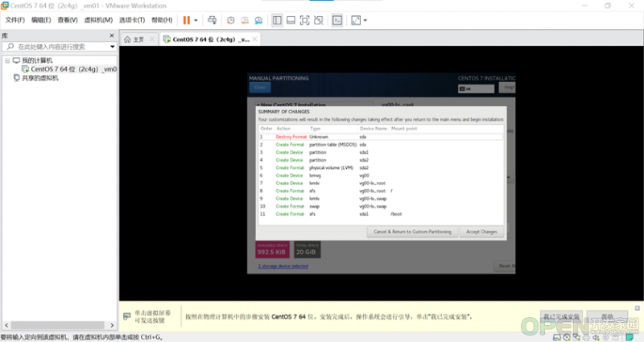
Task: Click the 我已完成安装 button
Action: 561,316
